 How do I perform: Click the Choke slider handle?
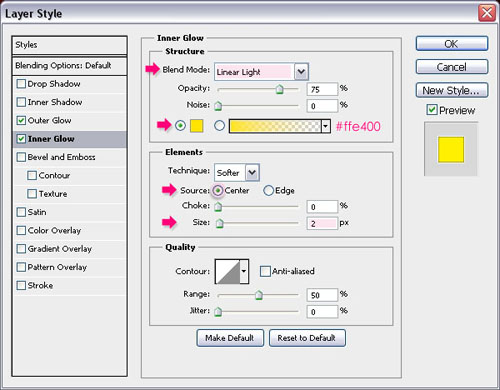tap(218, 207)
